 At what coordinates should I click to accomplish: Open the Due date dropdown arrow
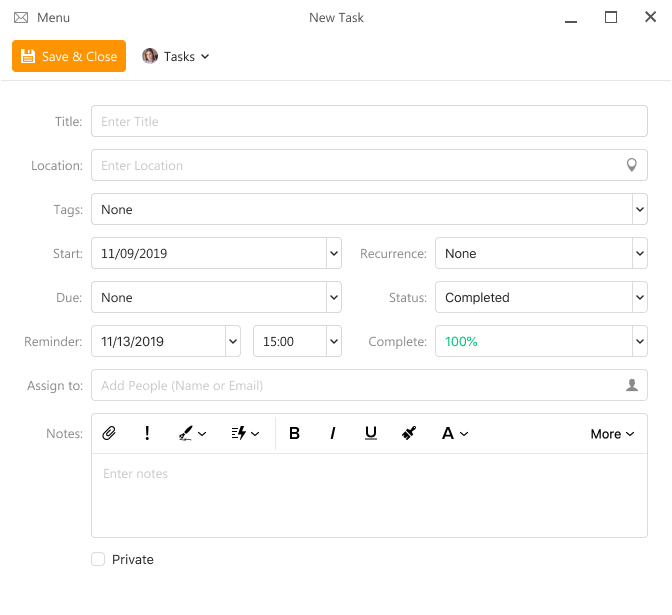[334, 297]
